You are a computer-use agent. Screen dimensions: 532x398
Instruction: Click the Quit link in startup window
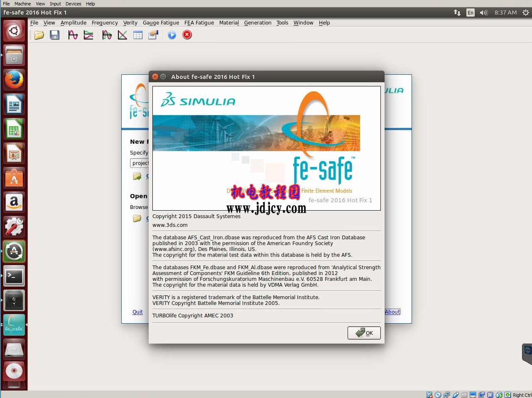(x=137, y=312)
